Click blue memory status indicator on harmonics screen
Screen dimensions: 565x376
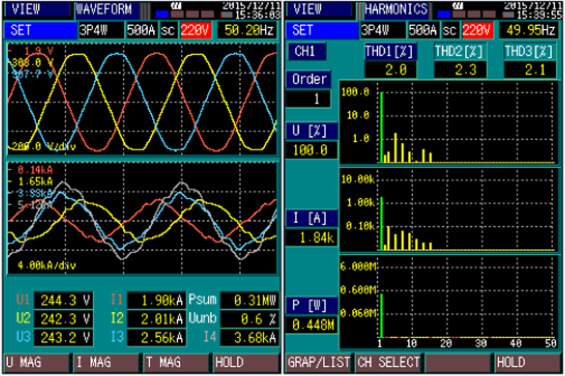(444, 14)
